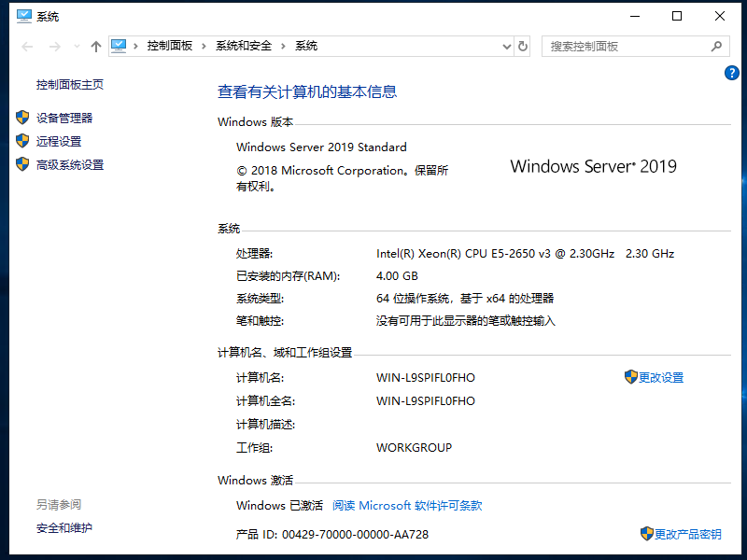Click the computer icon in the address bar
Screen dimensions: 747x560
coord(118,45)
